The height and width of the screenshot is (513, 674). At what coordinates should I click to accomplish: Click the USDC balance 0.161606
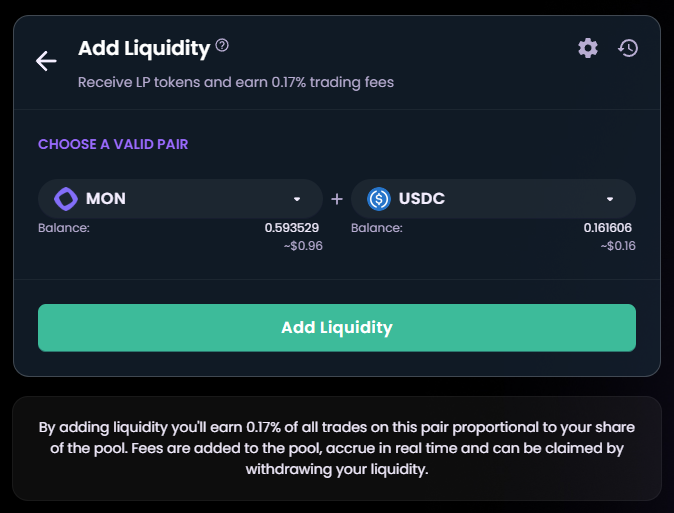pos(607,228)
